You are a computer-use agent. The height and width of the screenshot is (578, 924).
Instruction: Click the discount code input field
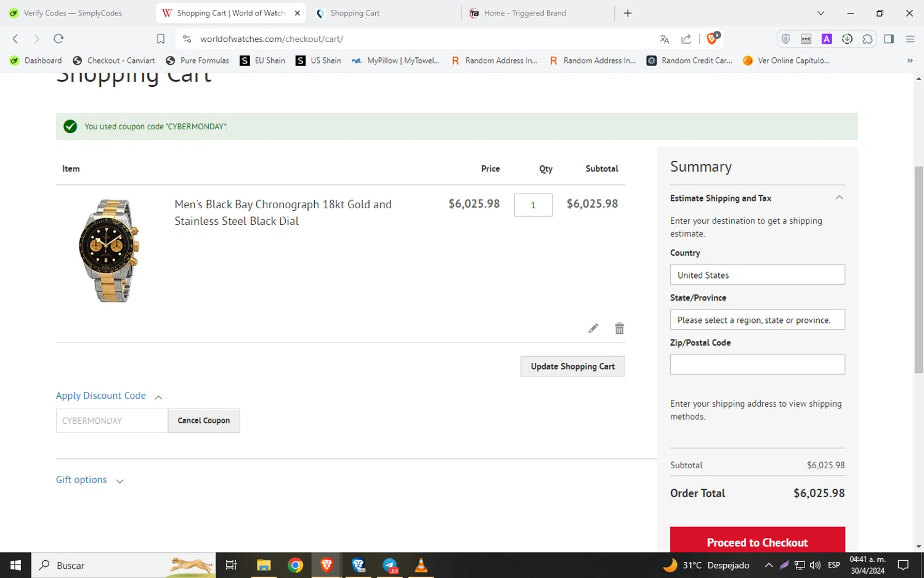[x=112, y=421]
